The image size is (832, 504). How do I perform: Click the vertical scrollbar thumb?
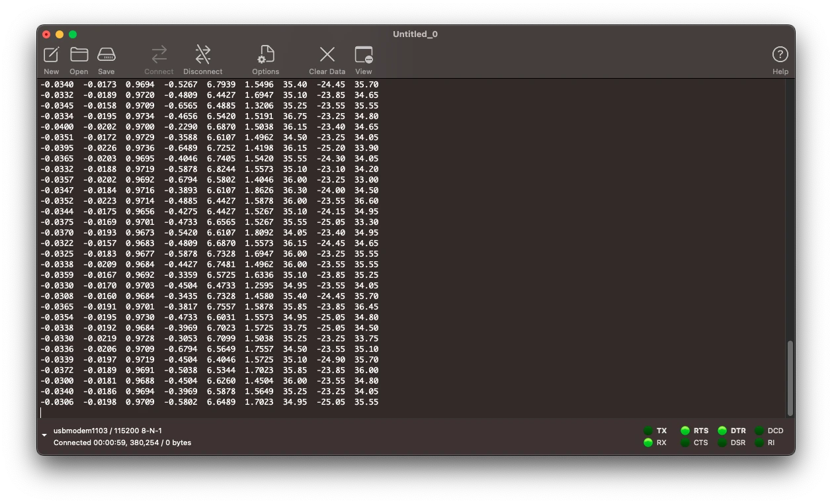(790, 378)
